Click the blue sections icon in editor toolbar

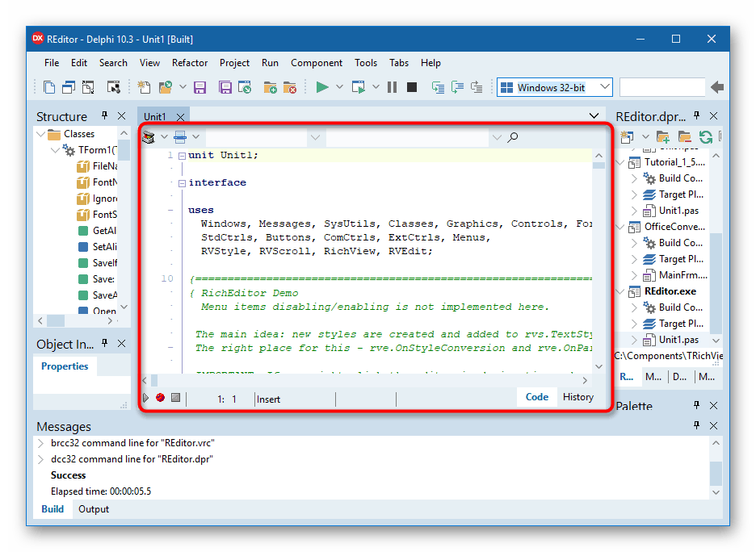(180, 137)
